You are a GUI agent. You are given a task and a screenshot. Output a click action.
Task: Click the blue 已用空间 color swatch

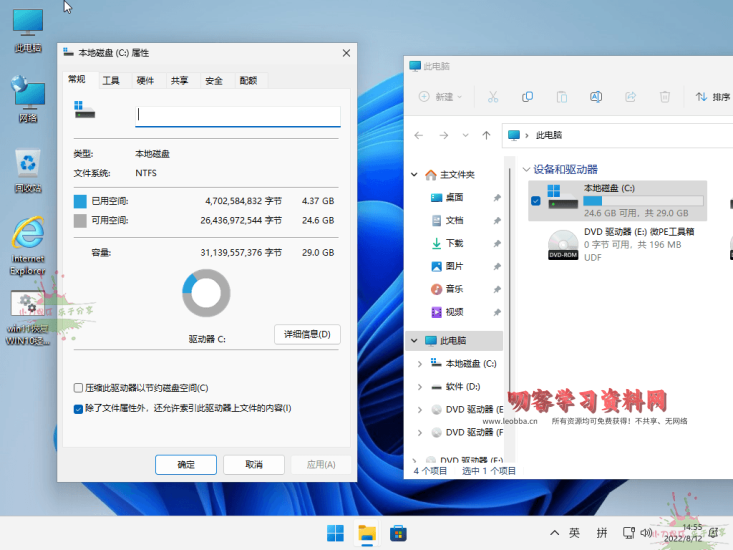click(80, 201)
